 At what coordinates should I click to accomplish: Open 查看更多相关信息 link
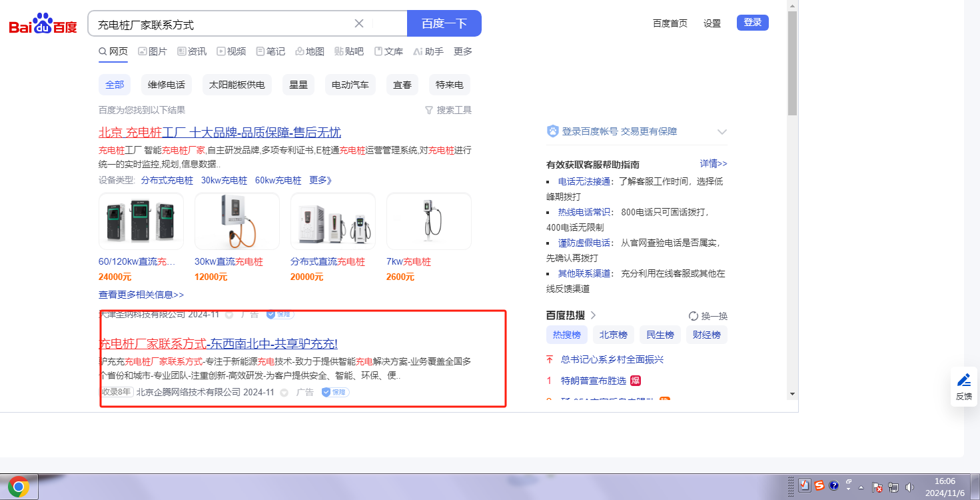(x=141, y=294)
